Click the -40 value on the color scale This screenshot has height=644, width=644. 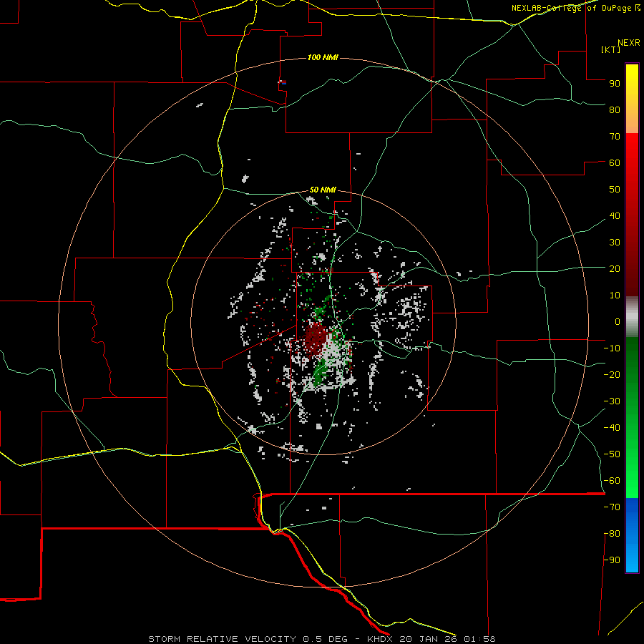(x=612, y=428)
